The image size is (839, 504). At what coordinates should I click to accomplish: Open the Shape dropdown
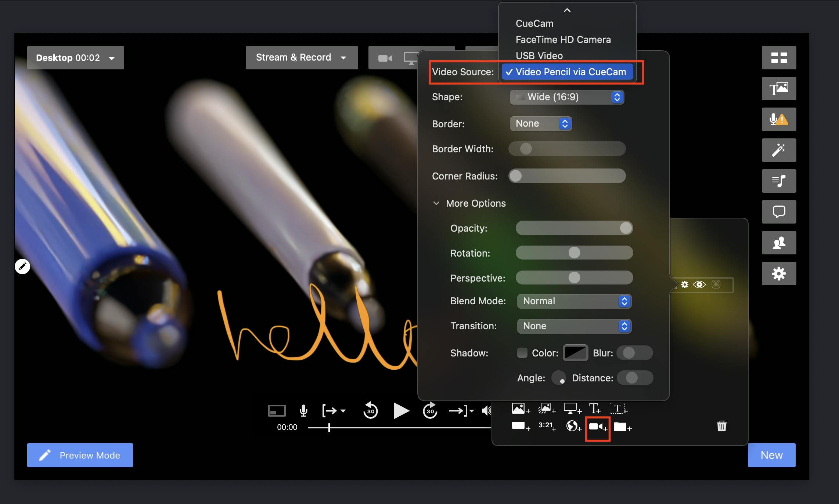click(566, 97)
